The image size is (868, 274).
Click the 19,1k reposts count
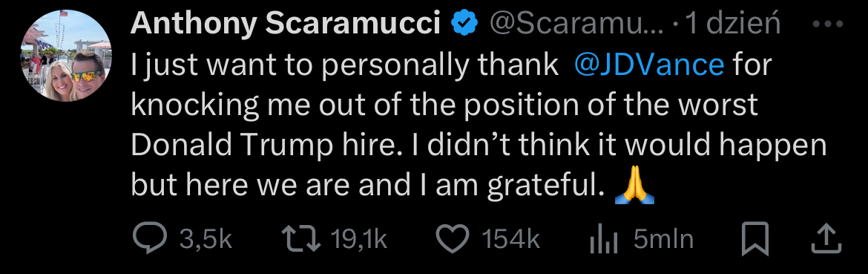[x=359, y=240]
